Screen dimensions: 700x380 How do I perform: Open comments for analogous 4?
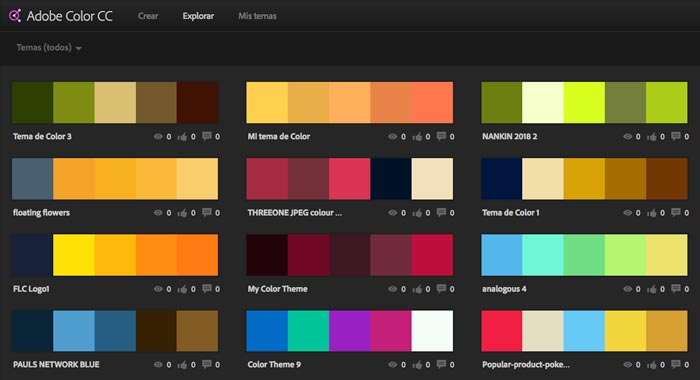tap(676, 289)
